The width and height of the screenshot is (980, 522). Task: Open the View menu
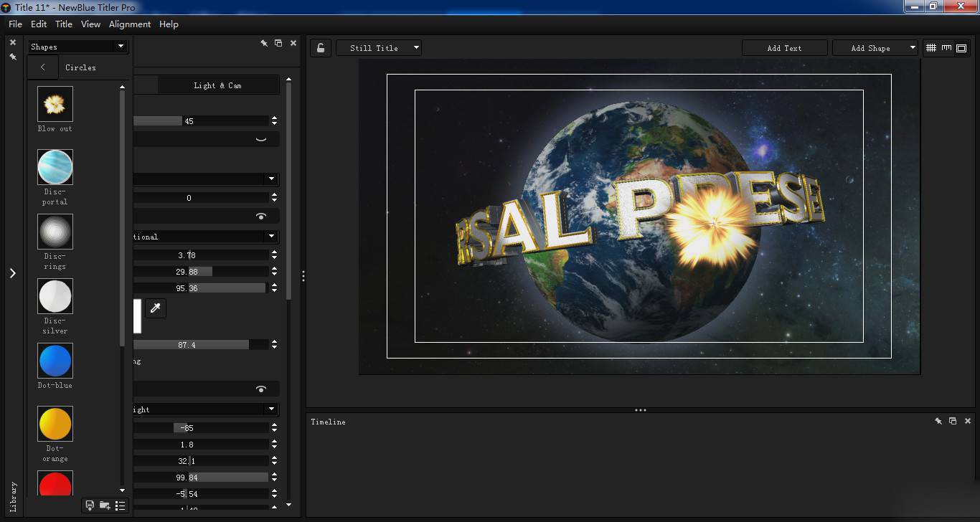click(x=90, y=24)
